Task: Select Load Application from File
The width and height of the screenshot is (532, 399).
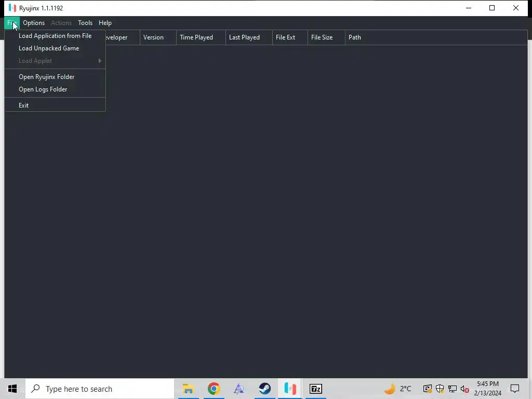Action: click(55, 36)
